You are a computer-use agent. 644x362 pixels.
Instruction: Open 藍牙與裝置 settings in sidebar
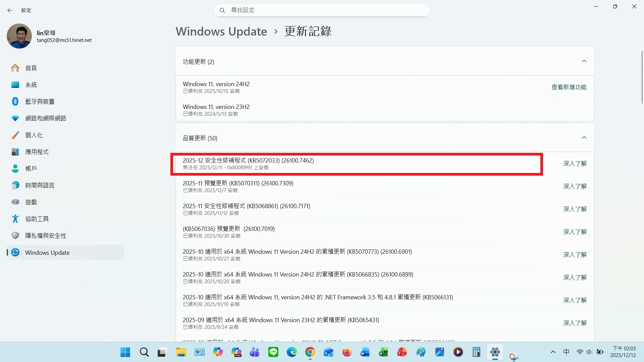tap(40, 101)
